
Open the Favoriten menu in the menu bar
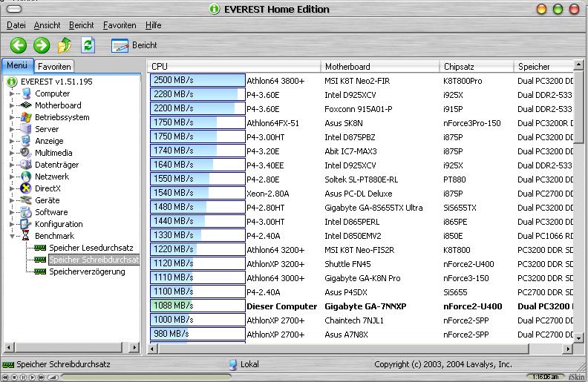(x=120, y=25)
